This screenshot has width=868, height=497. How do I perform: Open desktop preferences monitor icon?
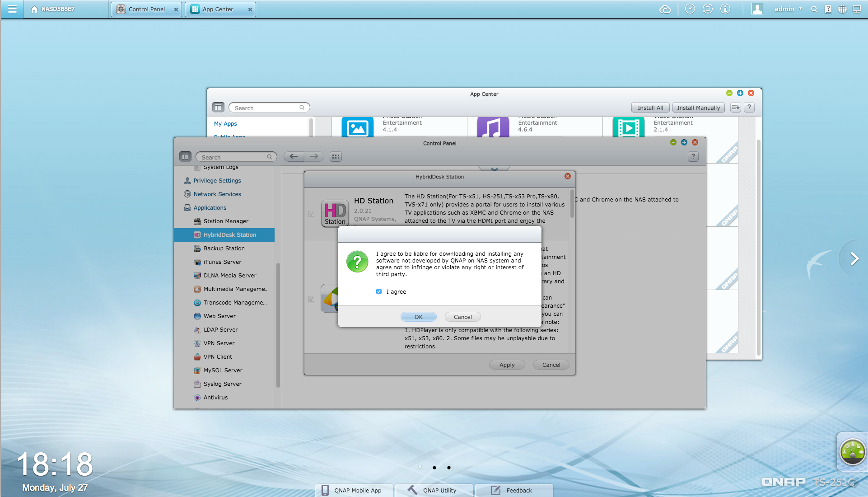click(857, 9)
